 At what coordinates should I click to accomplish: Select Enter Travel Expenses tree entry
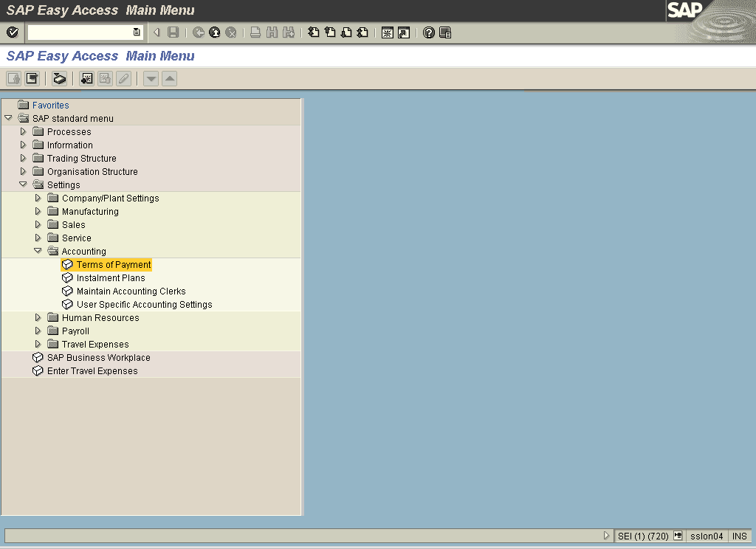point(92,370)
